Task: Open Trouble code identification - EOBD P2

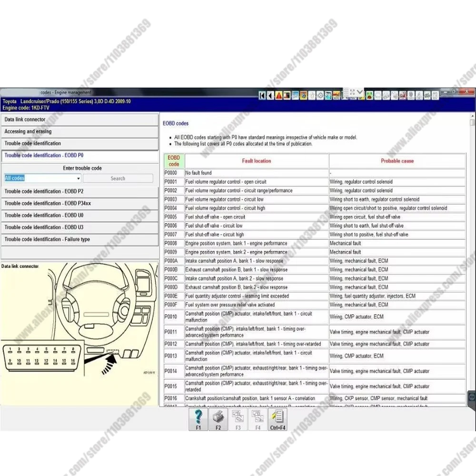Action: tap(79, 191)
